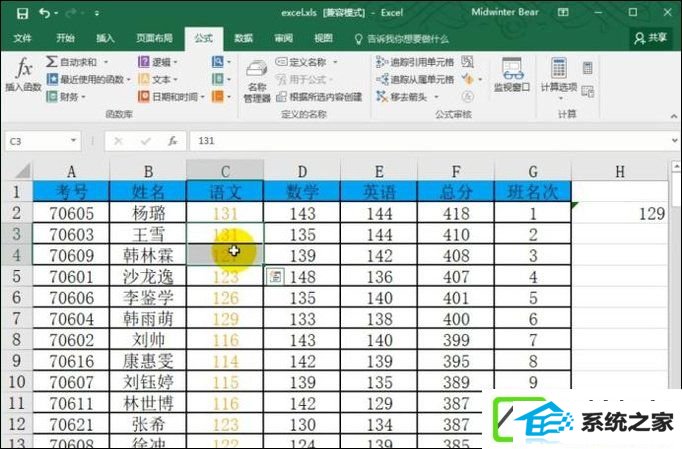The image size is (682, 449).
Task: Select cell containing 李鉴学
Action: (x=148, y=298)
